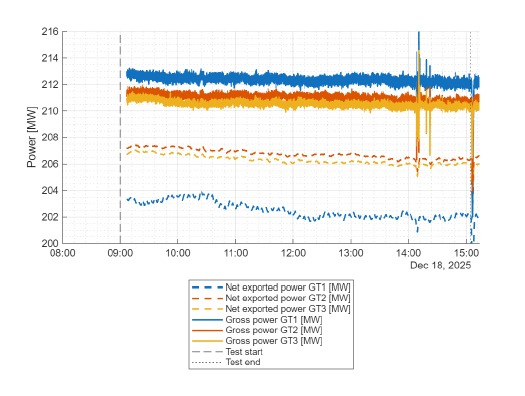Viewport: 525px width, 396px height.
Task: Click the 'Net exported power GT2 [MW]' legend entry
Action: point(271,298)
